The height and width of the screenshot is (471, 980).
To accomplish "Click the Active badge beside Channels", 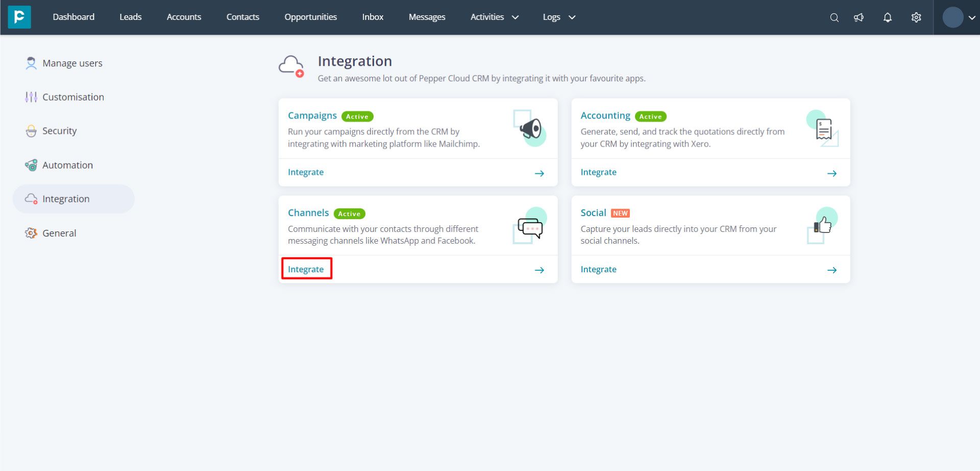I will point(350,214).
